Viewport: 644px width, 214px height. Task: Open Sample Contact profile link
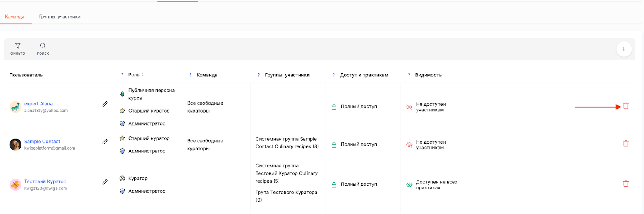42,142
